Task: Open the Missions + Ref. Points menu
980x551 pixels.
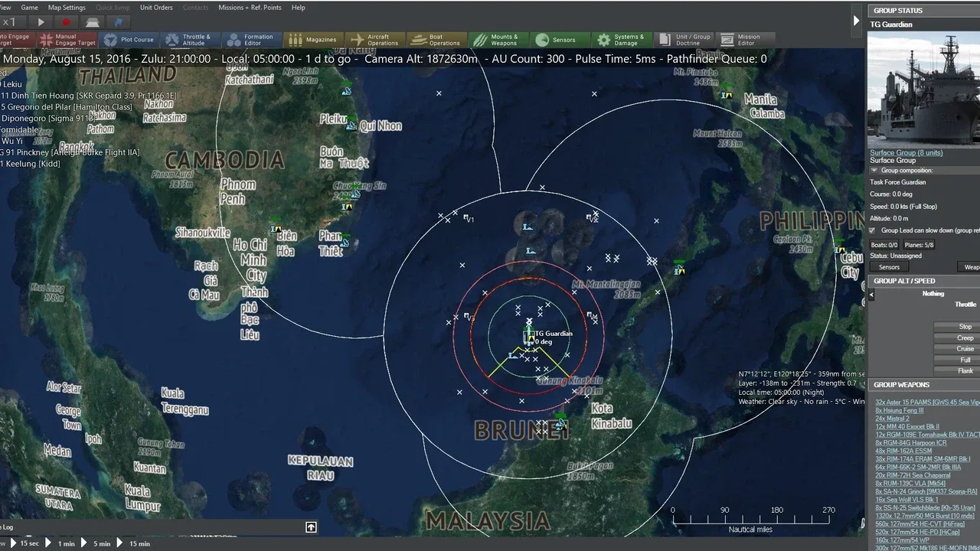Action: click(249, 8)
